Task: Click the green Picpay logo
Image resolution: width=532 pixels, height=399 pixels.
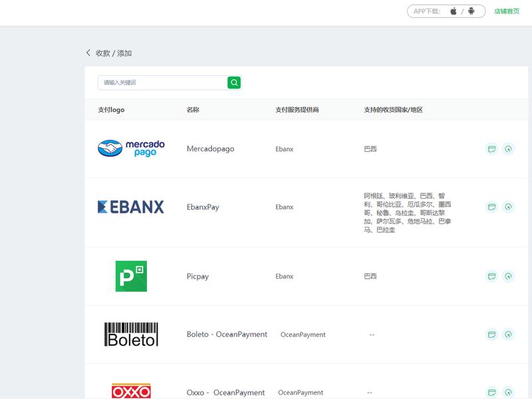Action: (x=131, y=276)
